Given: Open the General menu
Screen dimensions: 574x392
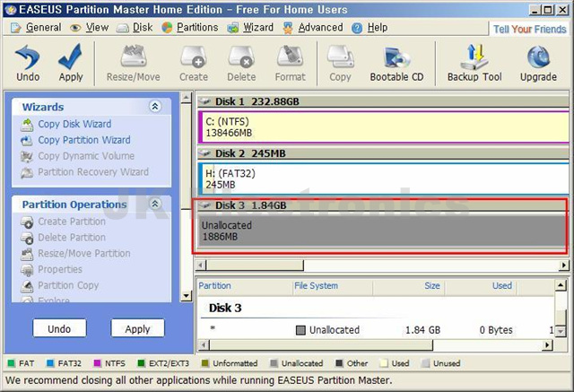Looking at the screenshot, I should point(36,28).
